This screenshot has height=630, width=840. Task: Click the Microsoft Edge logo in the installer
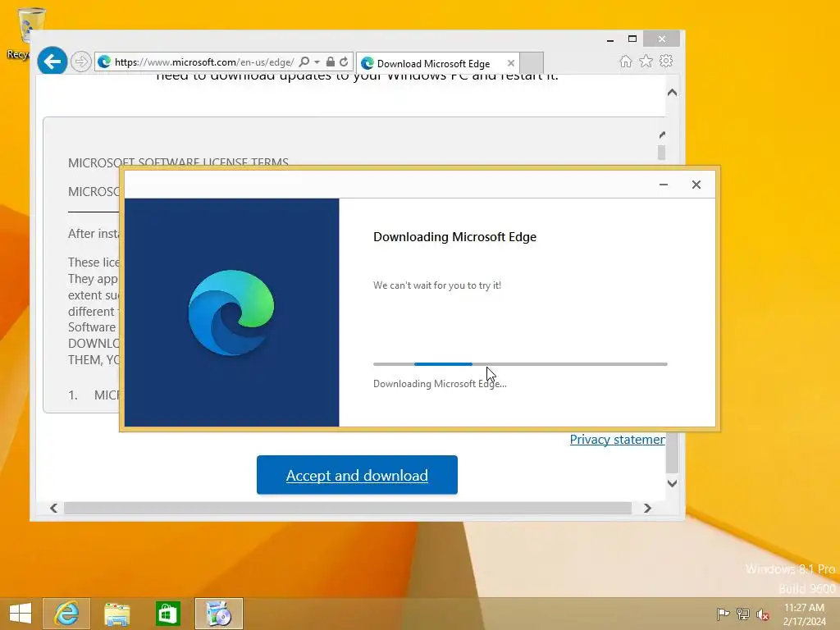pyautogui.click(x=231, y=313)
